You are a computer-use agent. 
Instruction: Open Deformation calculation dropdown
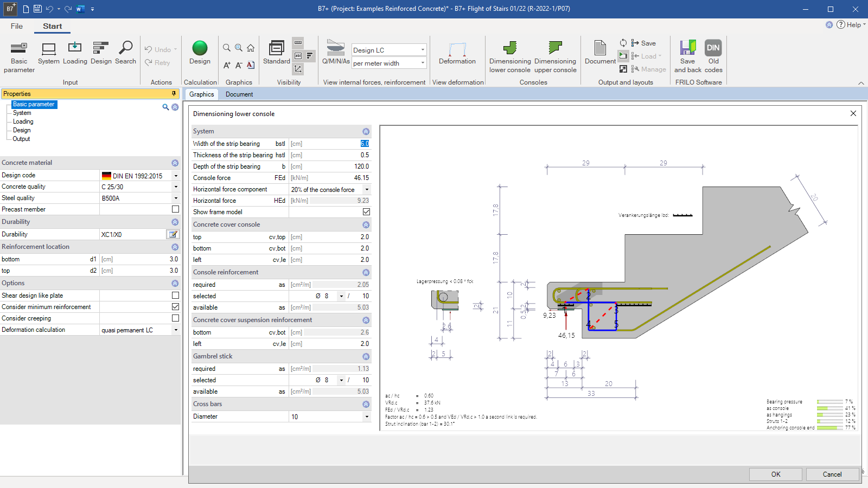tap(176, 330)
